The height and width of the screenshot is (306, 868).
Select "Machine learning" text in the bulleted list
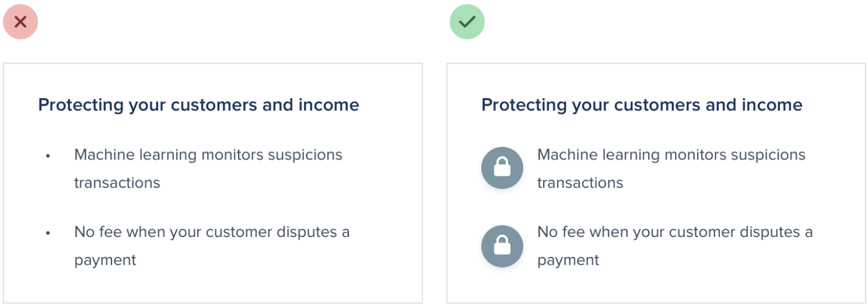point(135,155)
